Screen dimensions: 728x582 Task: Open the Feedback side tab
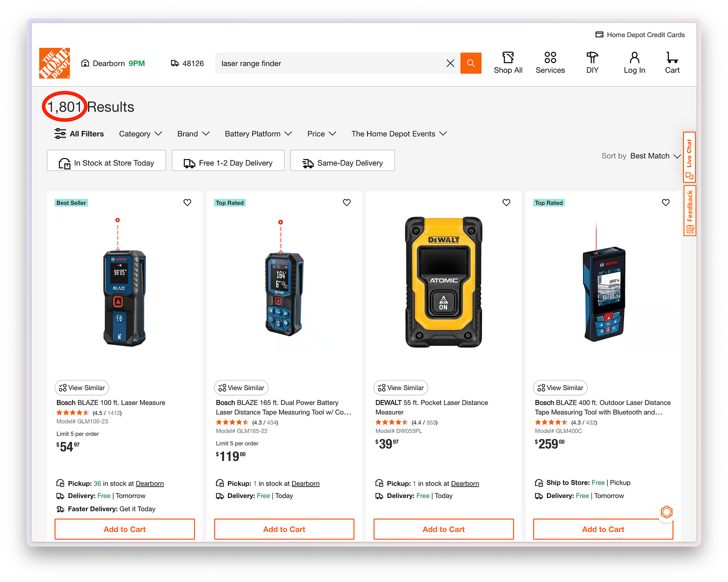click(x=689, y=210)
